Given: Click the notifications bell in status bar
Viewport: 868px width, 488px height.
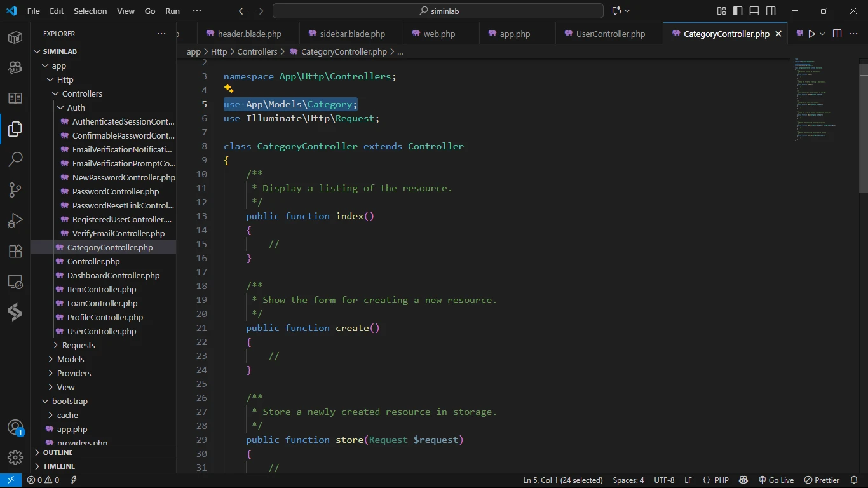Looking at the screenshot, I should (853, 480).
